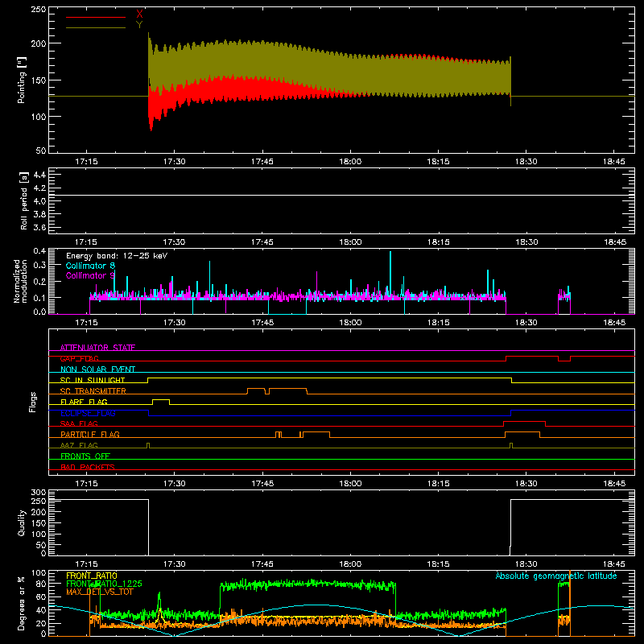Image resolution: width=644 pixels, height=644 pixels.
Task: Click the '80' tick on Degrees axis
Action: click(x=41, y=583)
